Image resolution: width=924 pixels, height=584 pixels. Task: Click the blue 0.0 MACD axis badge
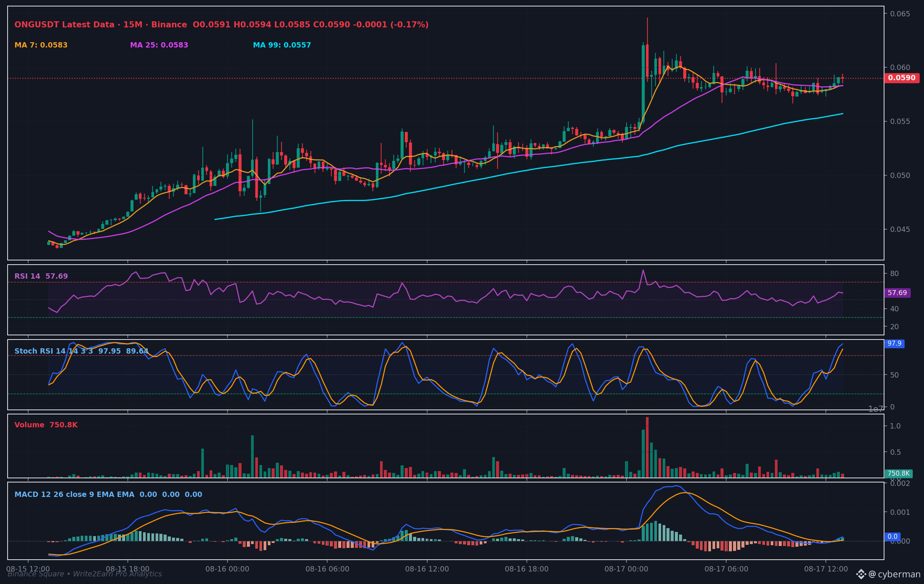[892, 537]
